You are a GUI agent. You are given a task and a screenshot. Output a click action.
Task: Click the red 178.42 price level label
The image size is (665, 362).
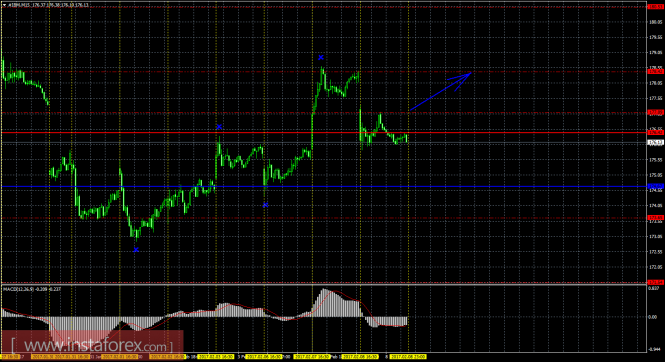655,72
